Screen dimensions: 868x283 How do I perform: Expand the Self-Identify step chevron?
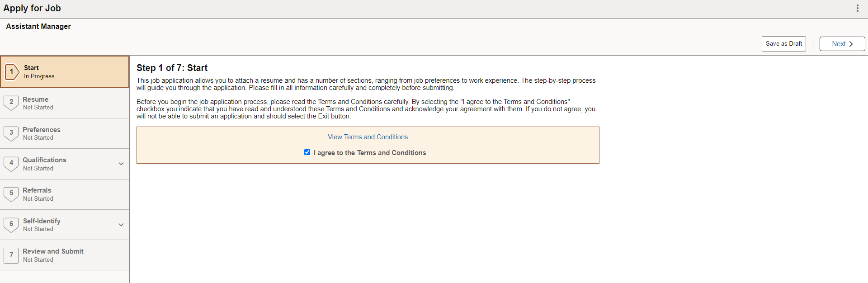(121, 225)
